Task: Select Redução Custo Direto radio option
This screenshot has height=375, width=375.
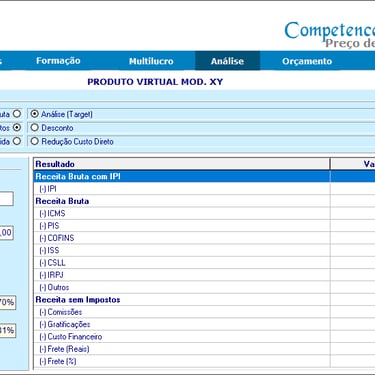Action: coord(72,142)
